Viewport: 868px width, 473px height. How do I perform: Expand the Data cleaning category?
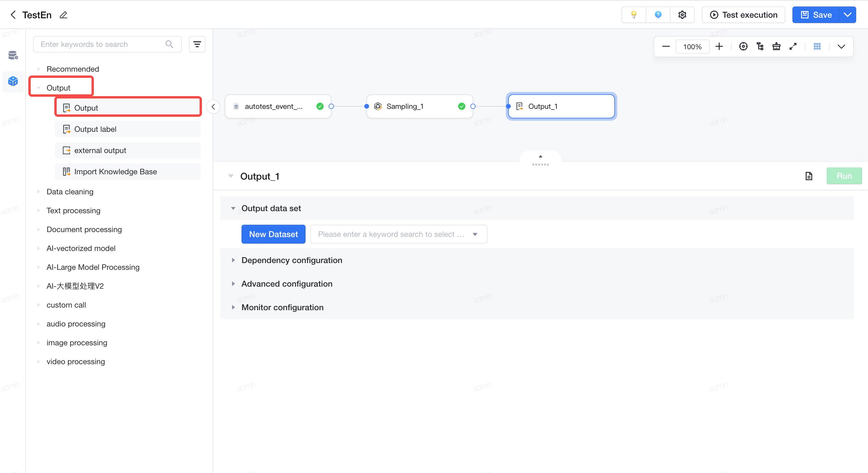click(x=70, y=192)
